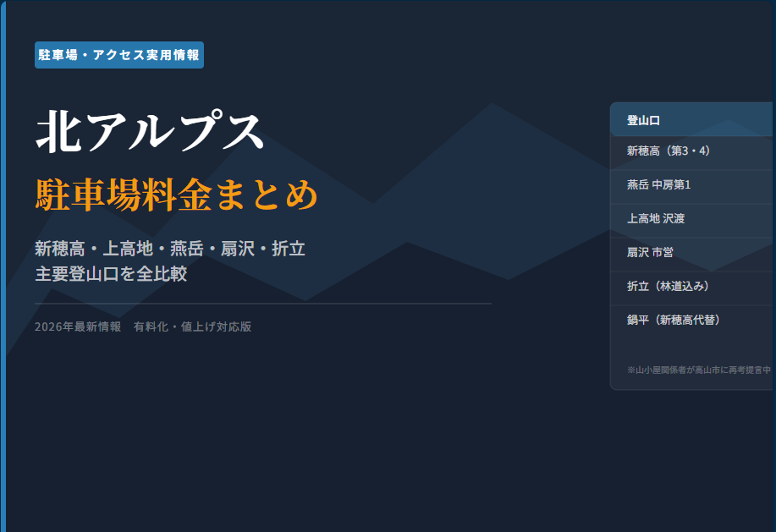This screenshot has width=776, height=532.
Task: Click the horizontal divider below the subtitle
Action: coord(262,303)
